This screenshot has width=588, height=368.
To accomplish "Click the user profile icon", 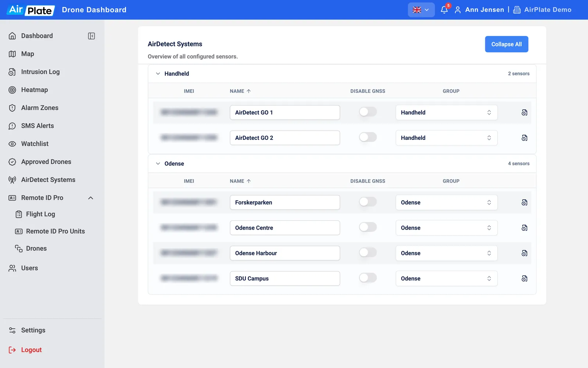I will [458, 10].
